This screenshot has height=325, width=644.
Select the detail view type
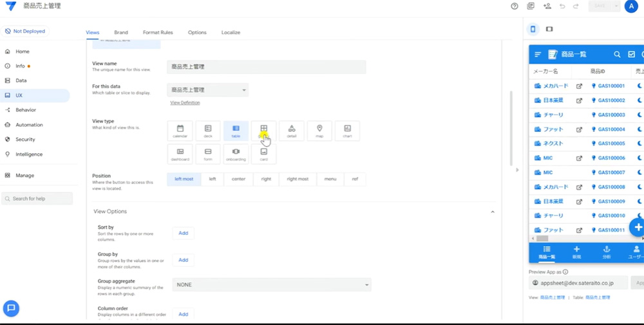point(292,131)
